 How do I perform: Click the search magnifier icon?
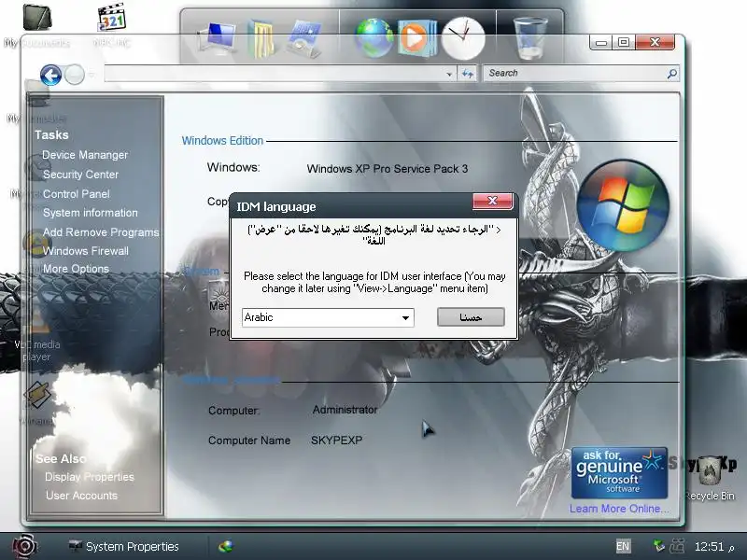coord(671,74)
